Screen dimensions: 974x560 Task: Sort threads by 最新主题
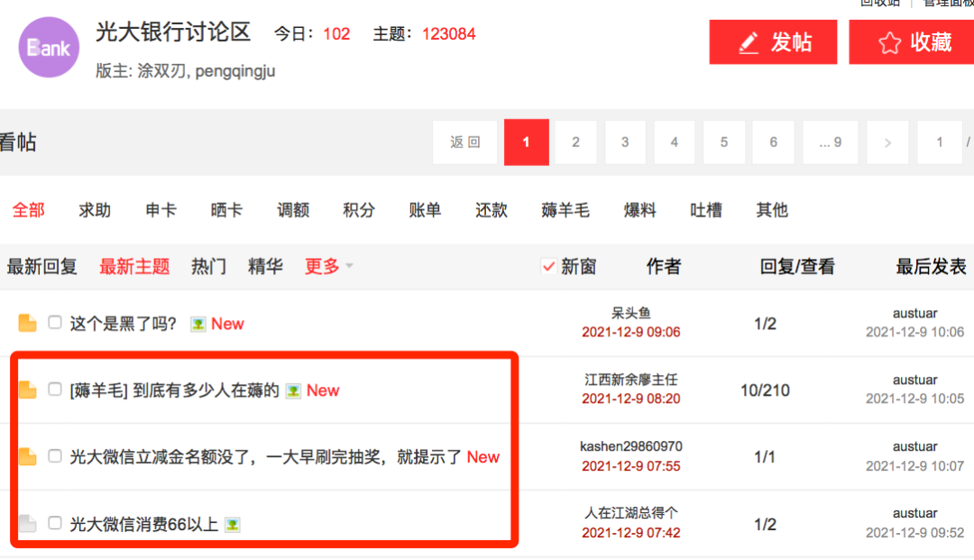click(134, 266)
